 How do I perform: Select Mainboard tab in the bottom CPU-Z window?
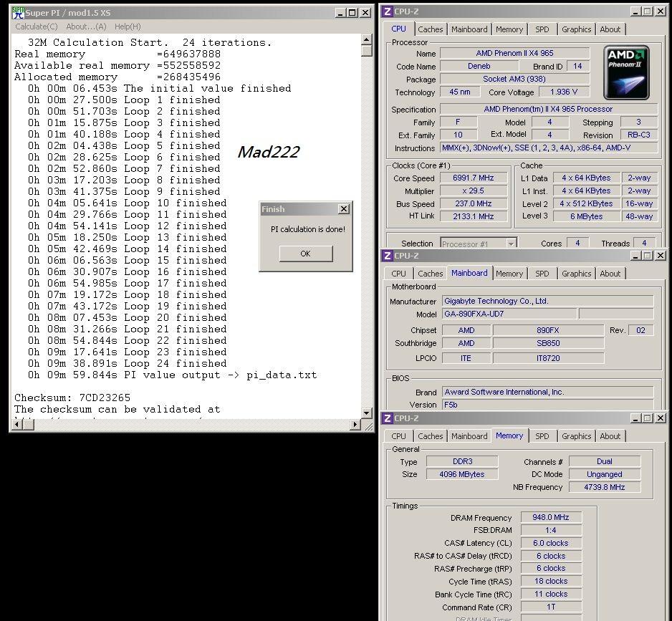(x=469, y=436)
